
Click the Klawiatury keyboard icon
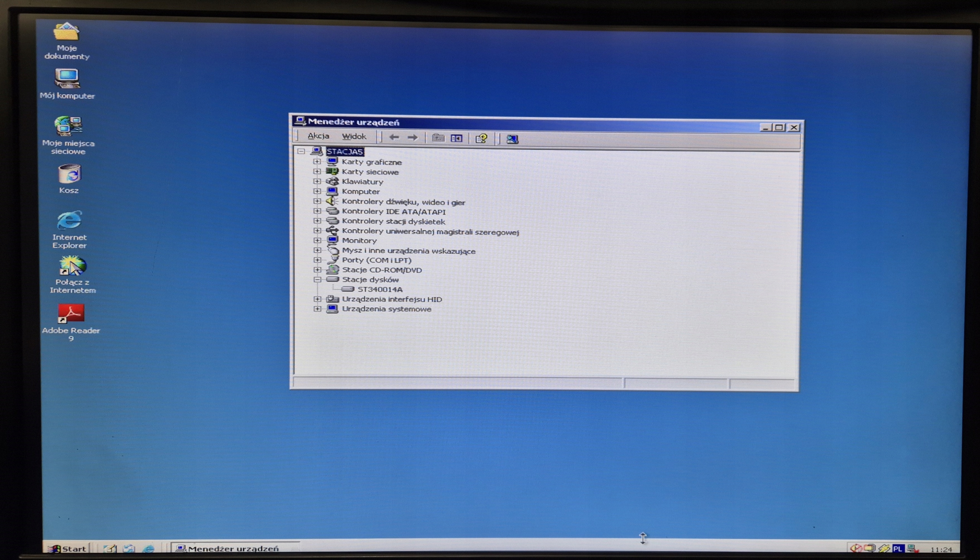click(332, 181)
